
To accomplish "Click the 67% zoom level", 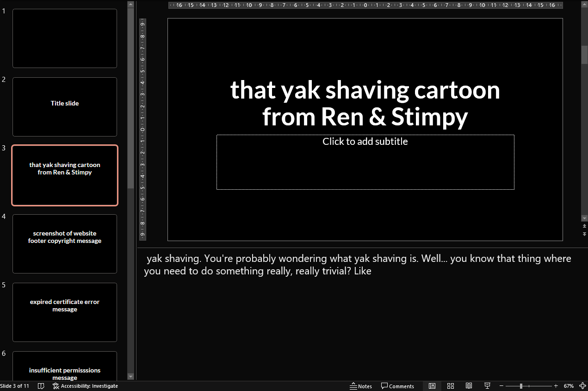I will (569, 386).
